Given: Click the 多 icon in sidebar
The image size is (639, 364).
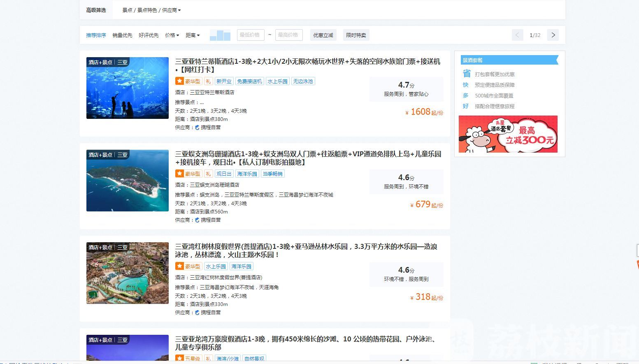Looking at the screenshot, I should click(466, 95).
